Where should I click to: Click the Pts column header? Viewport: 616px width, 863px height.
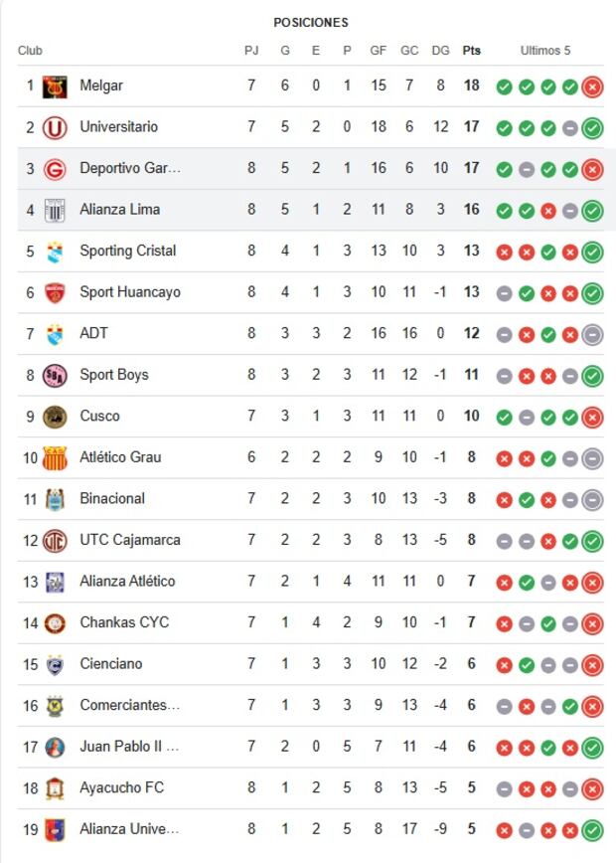point(471,51)
